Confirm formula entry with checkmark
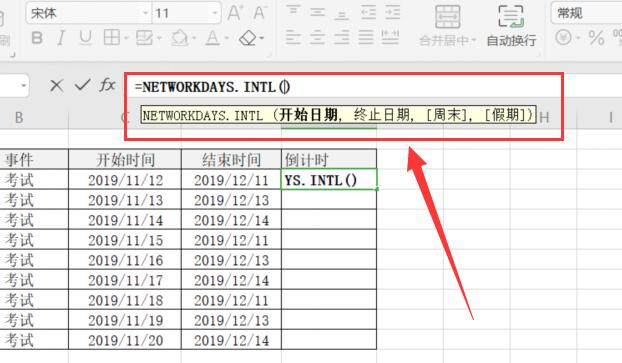Image resolution: width=622 pixels, height=363 pixels. [x=83, y=85]
